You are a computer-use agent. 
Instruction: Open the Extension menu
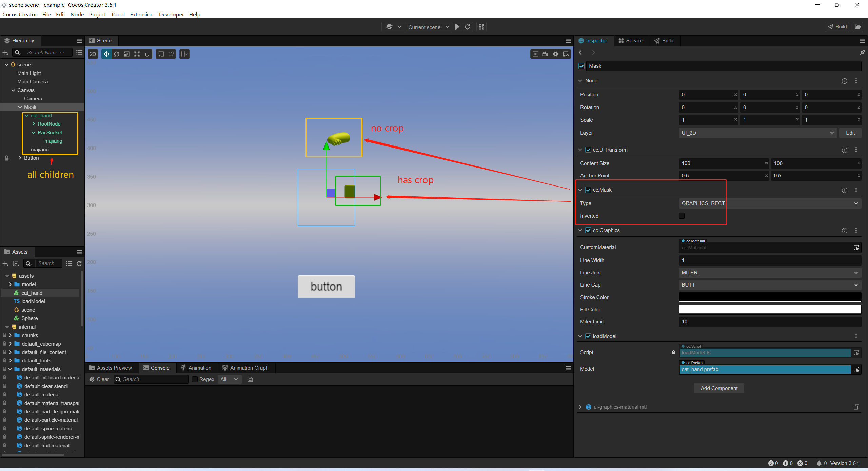click(142, 14)
